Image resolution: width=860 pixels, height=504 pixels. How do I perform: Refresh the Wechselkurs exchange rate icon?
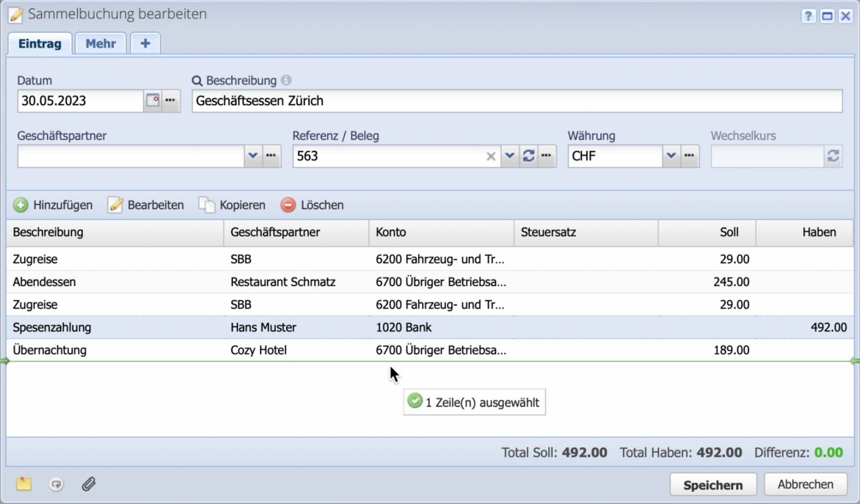click(x=833, y=156)
